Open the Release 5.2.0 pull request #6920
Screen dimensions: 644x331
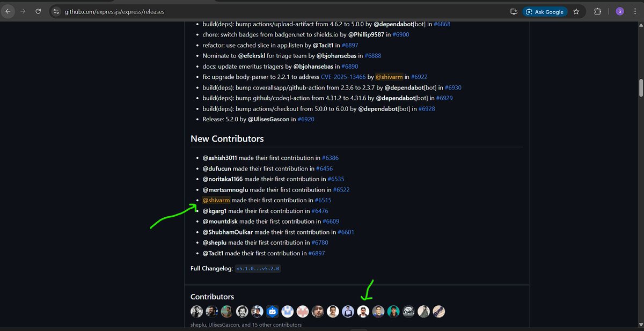[305, 119]
